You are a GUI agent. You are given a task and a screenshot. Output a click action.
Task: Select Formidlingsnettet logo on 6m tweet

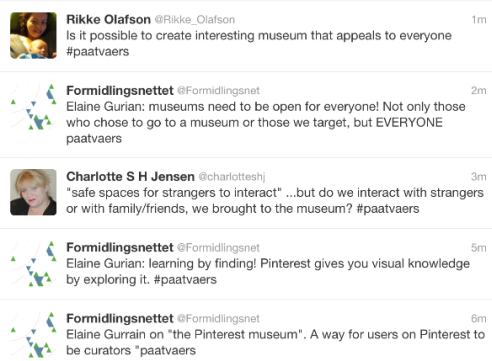(x=33, y=335)
